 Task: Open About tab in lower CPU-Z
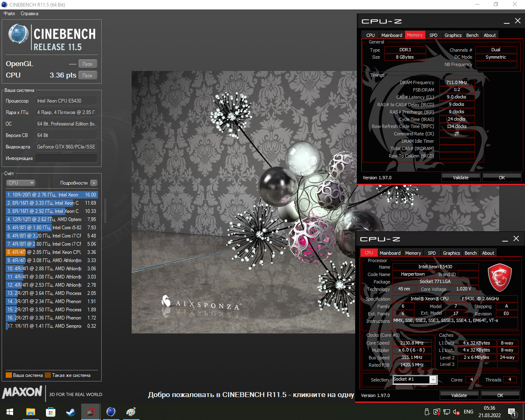488,253
